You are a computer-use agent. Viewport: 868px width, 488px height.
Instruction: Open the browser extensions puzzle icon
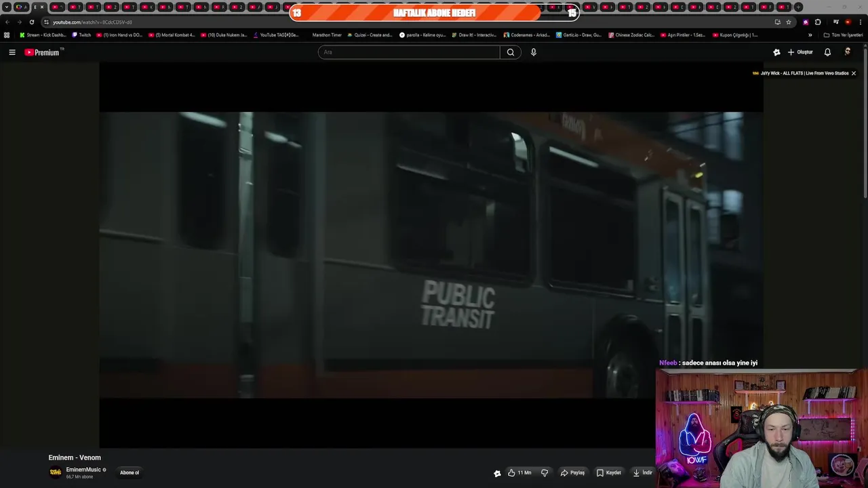pyautogui.click(x=818, y=22)
